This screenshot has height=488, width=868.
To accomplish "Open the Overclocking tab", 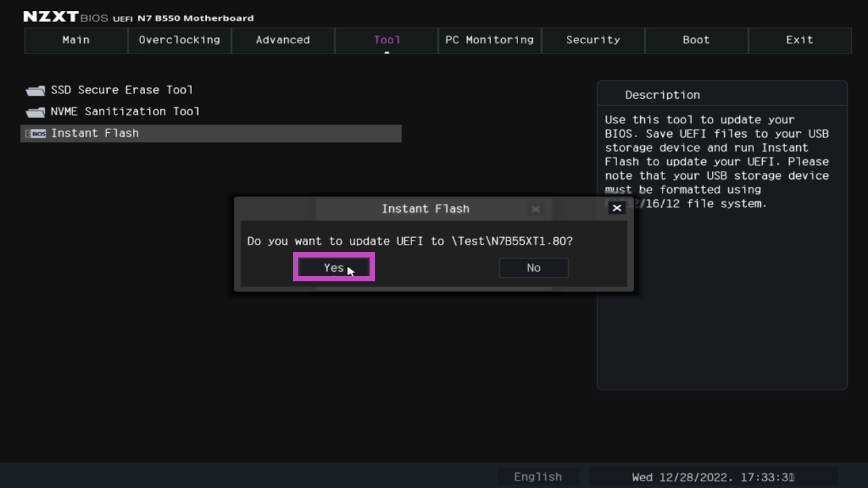I will [179, 40].
